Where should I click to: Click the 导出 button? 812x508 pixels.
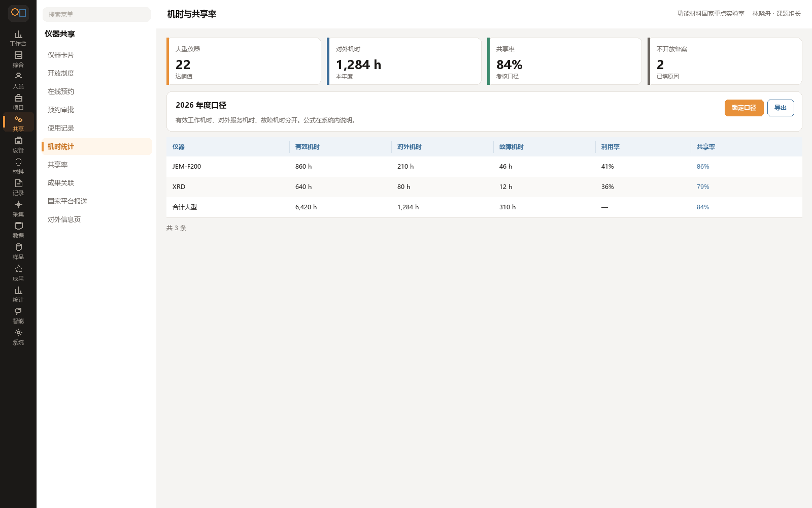click(x=781, y=108)
